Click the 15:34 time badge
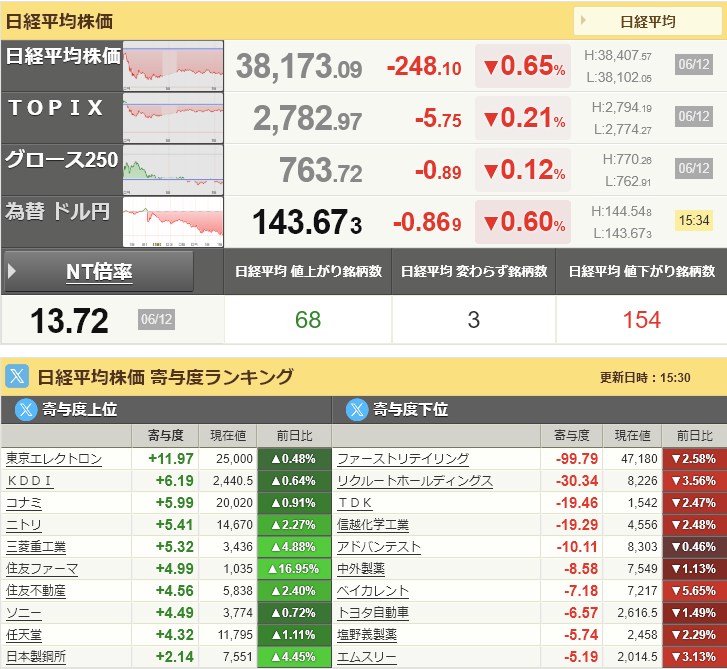Screen dimensions: 727x669 694,220
